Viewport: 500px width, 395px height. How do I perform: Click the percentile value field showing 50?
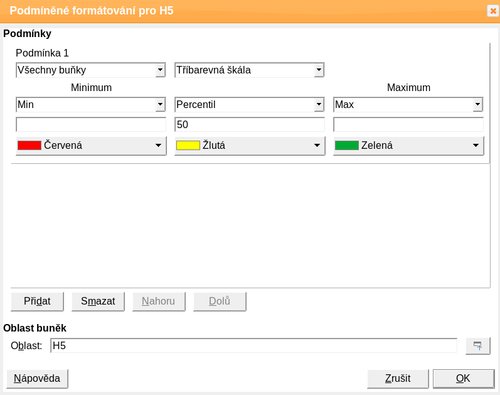pos(249,125)
